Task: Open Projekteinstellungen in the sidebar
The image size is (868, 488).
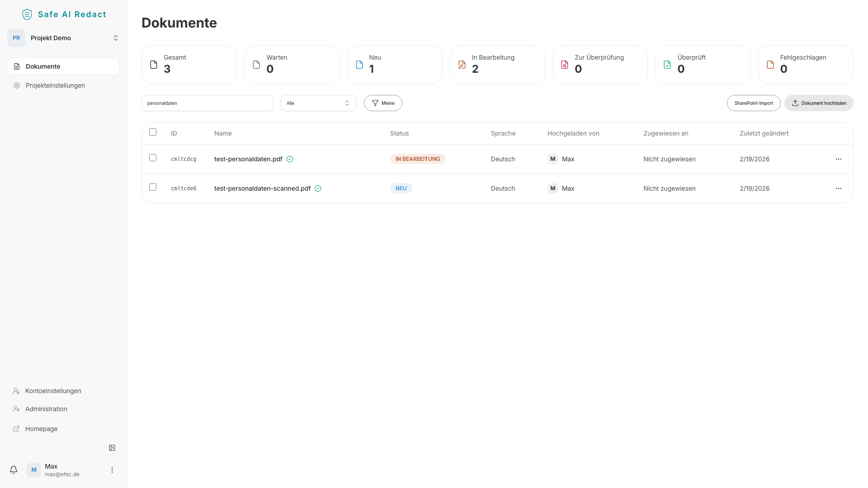Action: click(55, 85)
